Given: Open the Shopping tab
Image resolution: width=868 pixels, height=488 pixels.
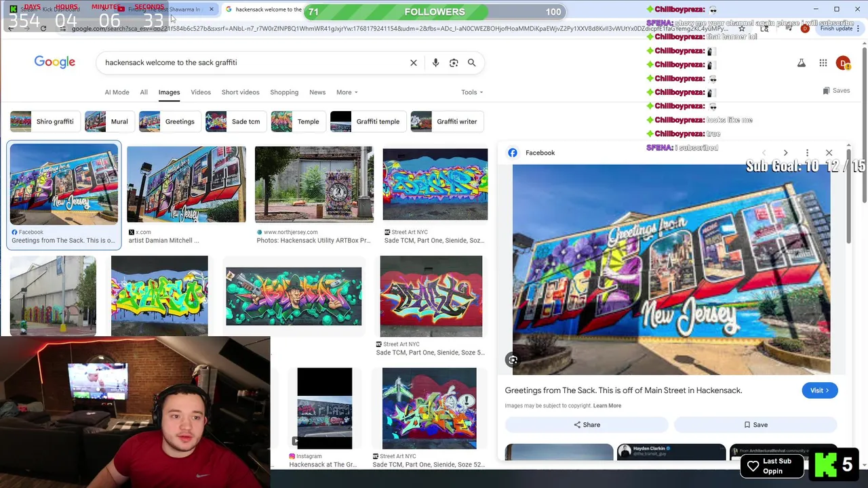Looking at the screenshot, I should coord(284,92).
